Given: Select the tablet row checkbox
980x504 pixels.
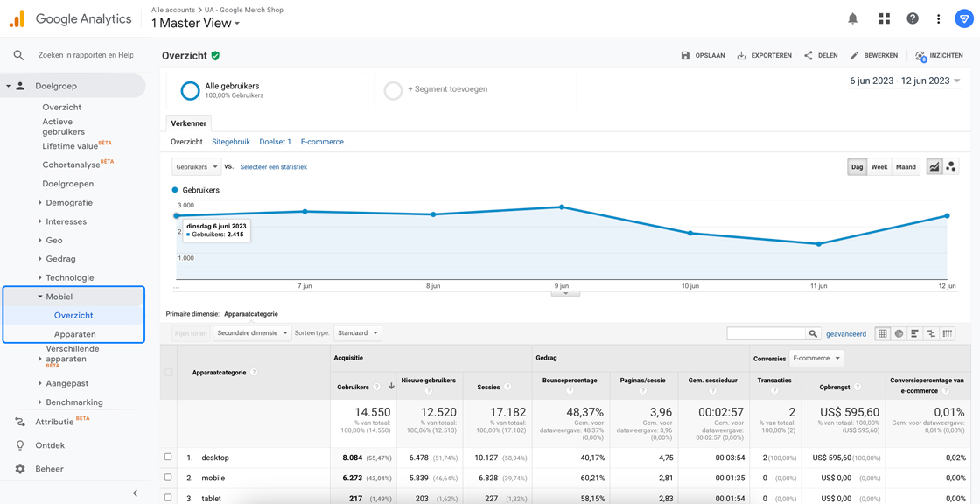Looking at the screenshot, I should coord(168,498).
